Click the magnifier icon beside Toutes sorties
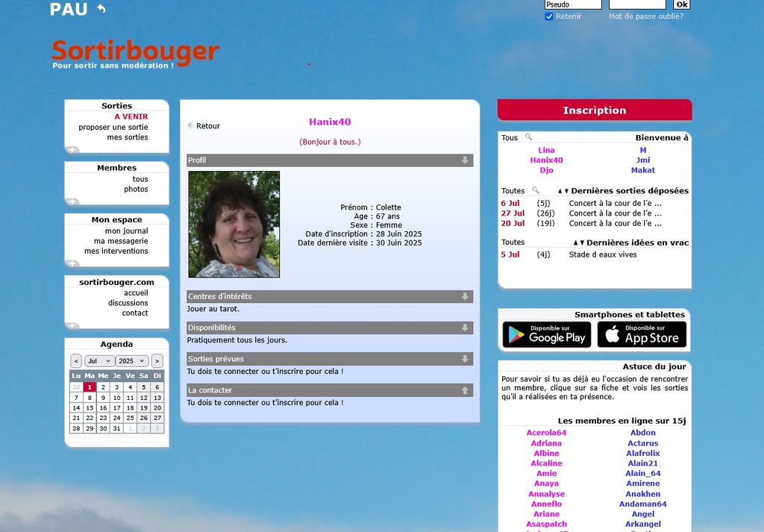This screenshot has width=764, height=532. 536,190
